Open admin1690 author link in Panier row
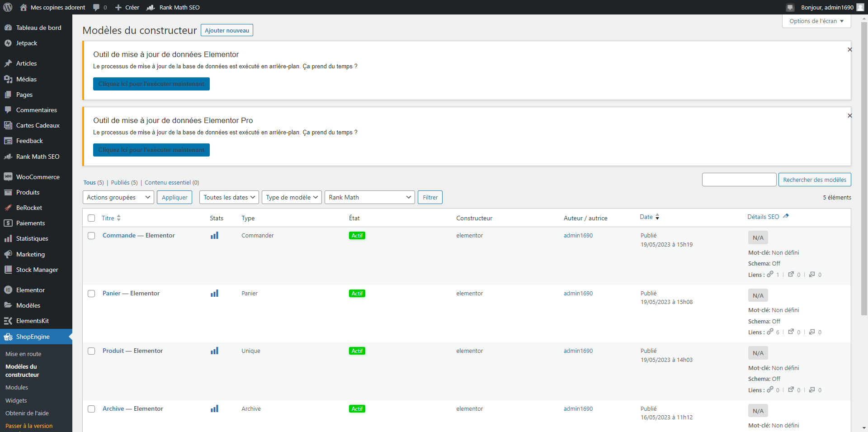The image size is (868, 432). coord(578,294)
